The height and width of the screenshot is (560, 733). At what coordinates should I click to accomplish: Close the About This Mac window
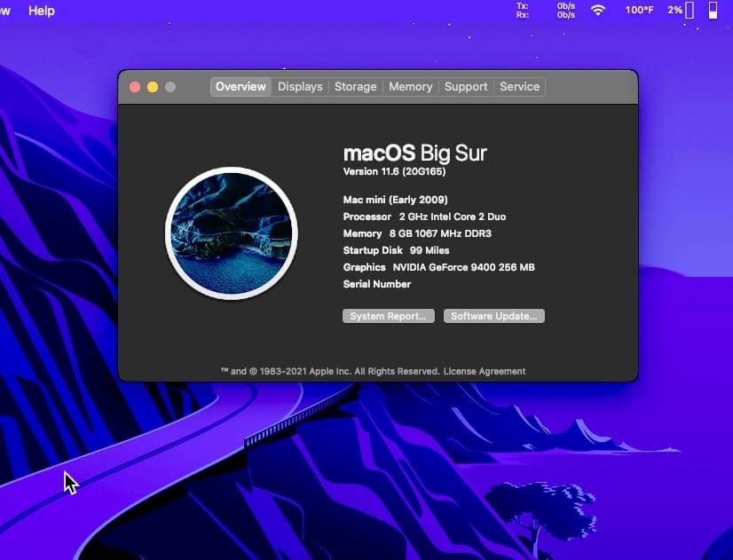coord(135,87)
